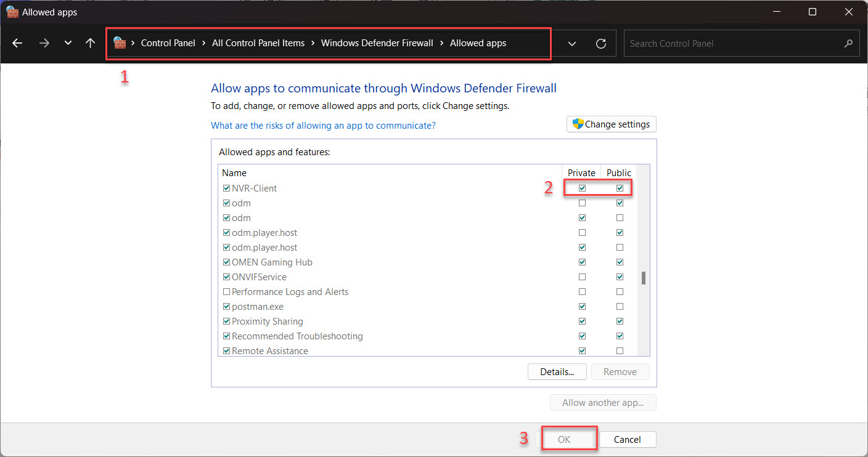The image size is (868, 457).
Task: Click the forward navigation arrow
Action: 44,43
